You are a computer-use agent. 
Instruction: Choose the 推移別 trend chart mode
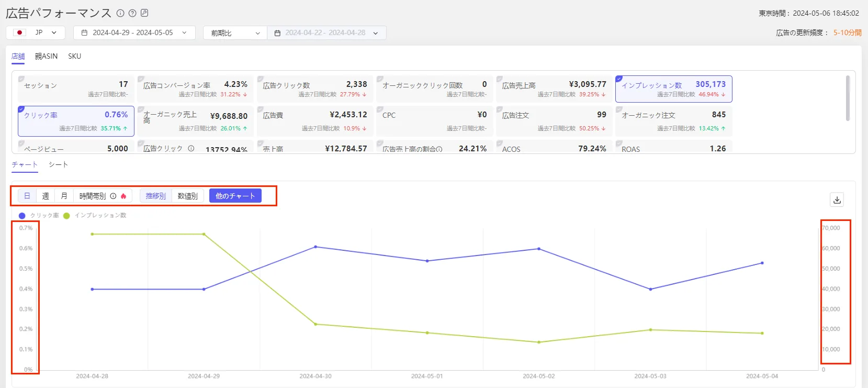pos(156,196)
